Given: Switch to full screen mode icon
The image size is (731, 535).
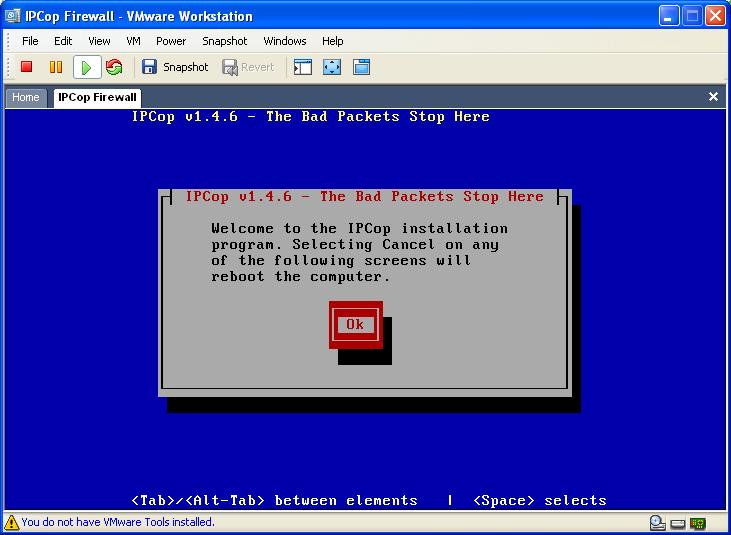Looking at the screenshot, I should pyautogui.click(x=332, y=67).
